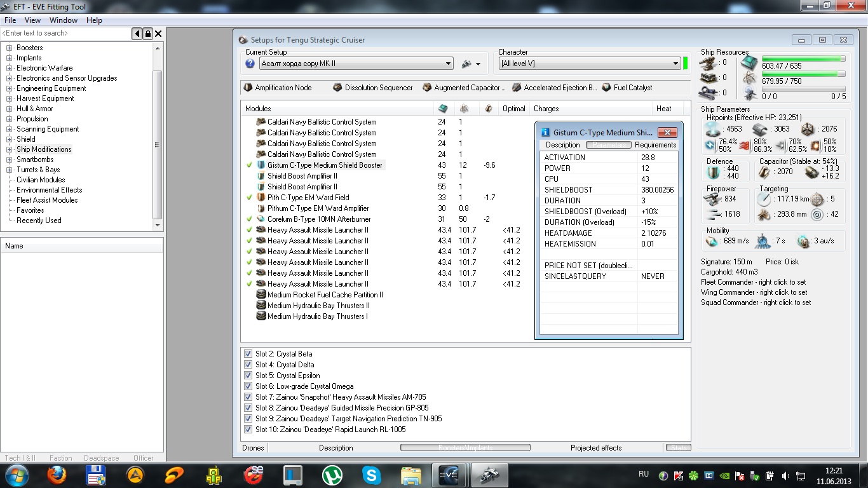Click the Tech I & II filter button

[20, 457]
